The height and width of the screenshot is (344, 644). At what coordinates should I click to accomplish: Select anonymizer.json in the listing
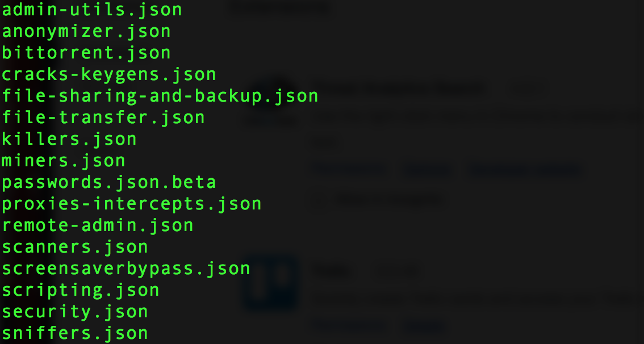click(86, 31)
